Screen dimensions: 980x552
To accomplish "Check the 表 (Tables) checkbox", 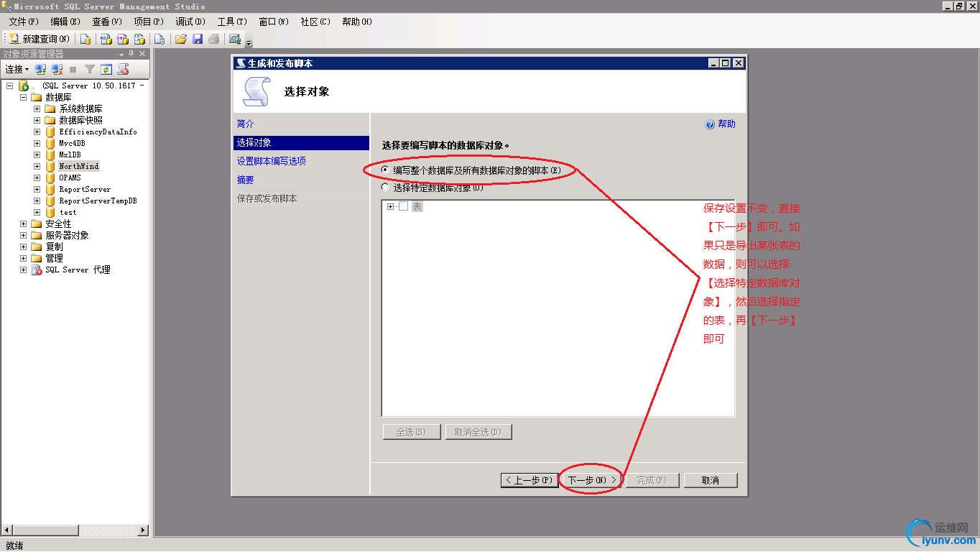I will coord(404,206).
